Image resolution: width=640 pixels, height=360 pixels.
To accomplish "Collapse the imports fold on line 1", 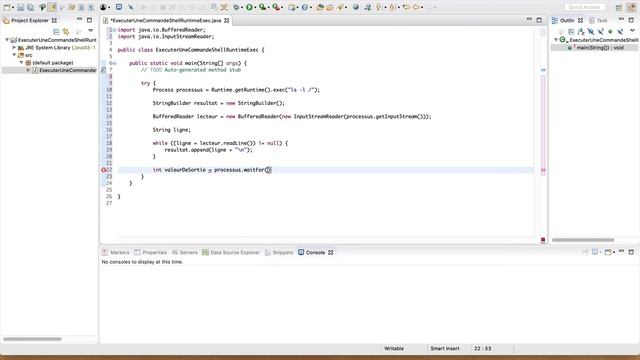I will [114, 30].
